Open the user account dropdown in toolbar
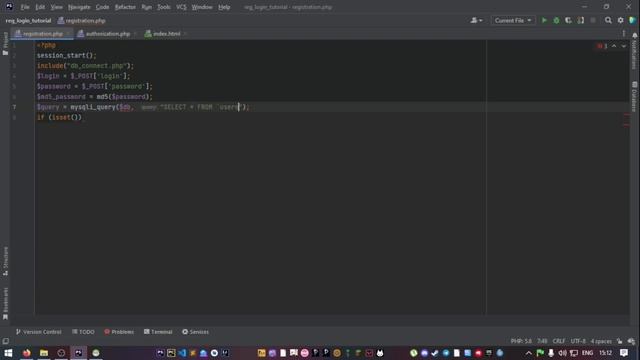640x360 pixels. click(x=476, y=20)
